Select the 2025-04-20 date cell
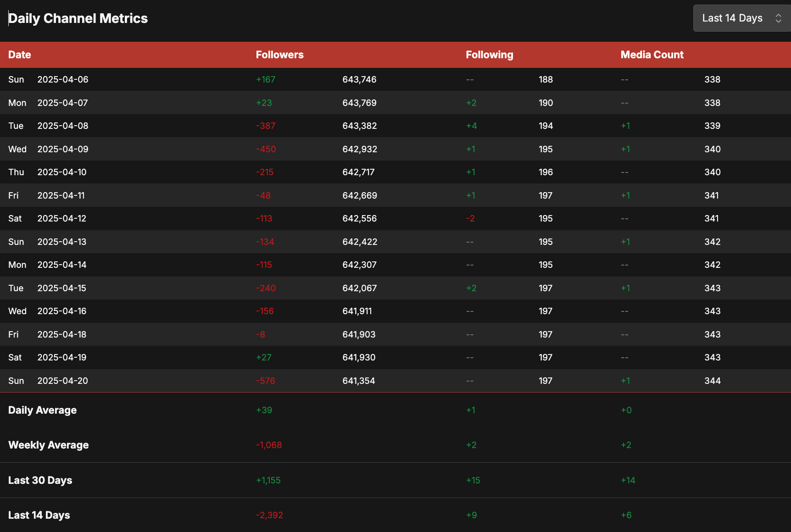This screenshot has width=791, height=532. [63, 381]
